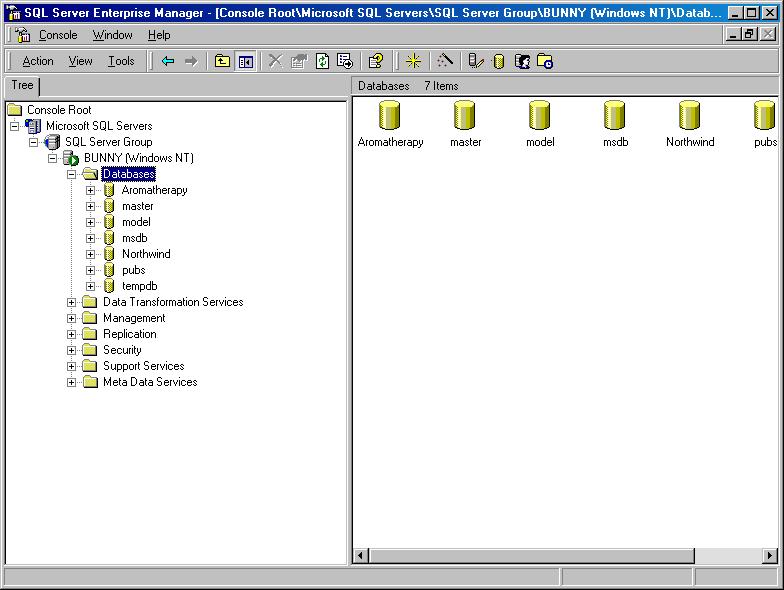Select Microsoft SQL Servers tree label

[x=99, y=126]
